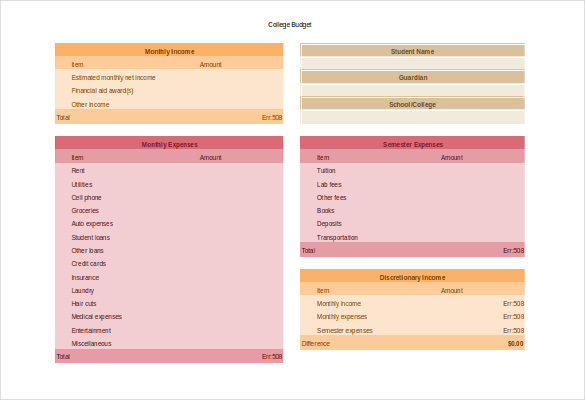Select the Student loans row
Viewport: 585px width, 400px height.
169,237
